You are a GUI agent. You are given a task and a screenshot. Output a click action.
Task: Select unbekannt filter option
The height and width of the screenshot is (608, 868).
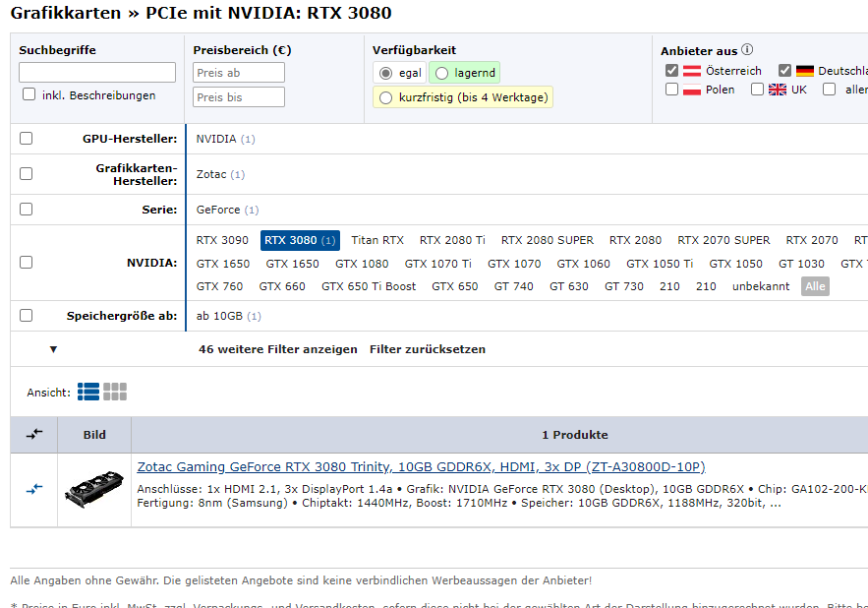761,286
